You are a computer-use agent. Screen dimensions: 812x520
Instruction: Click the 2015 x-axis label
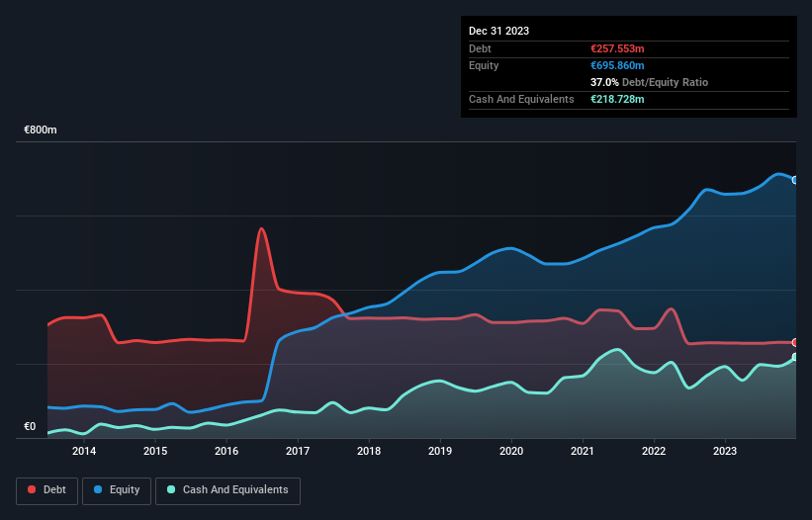155,451
